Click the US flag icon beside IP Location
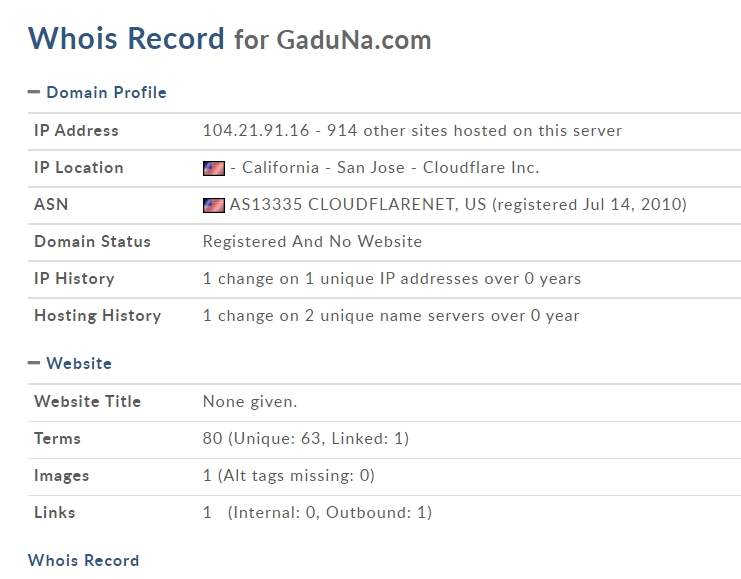741x579 pixels. tap(214, 168)
